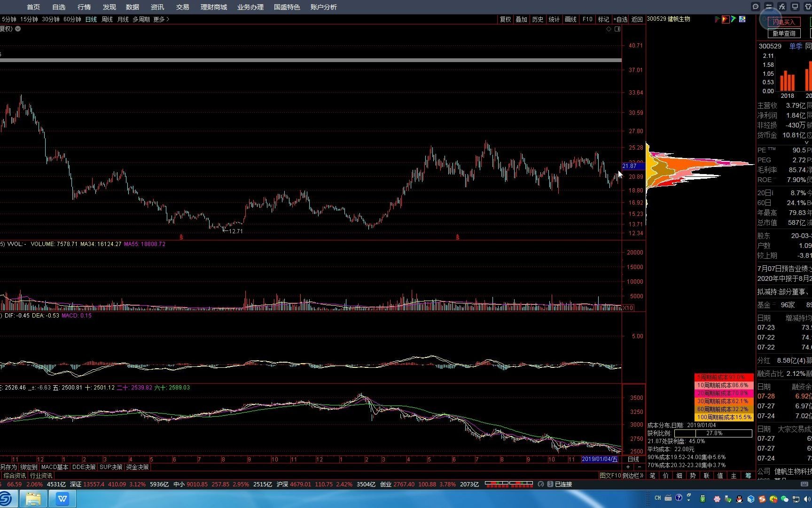Screen dimensions: 812x508
Task: Click the red-yellow arrow icon beside 健帆生物
Action: pos(726,19)
